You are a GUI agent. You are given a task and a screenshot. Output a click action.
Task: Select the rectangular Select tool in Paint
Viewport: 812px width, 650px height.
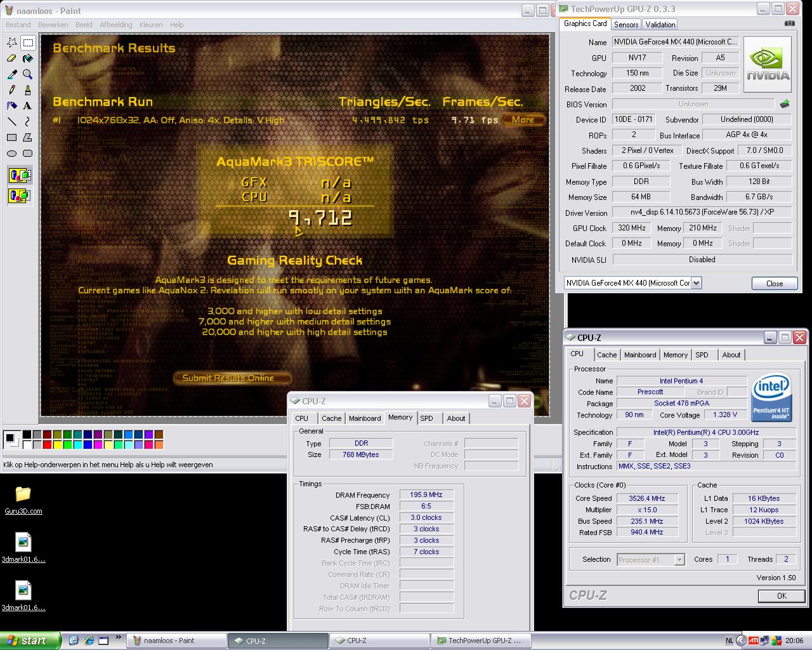(28, 43)
